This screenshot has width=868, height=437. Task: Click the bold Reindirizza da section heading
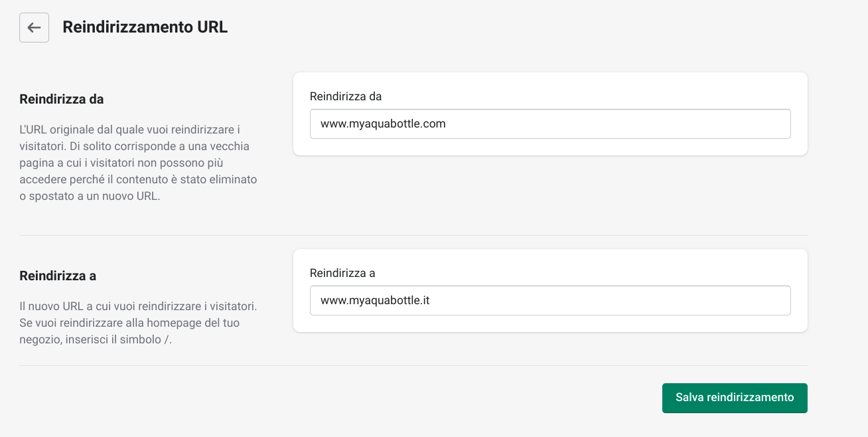[62, 100]
